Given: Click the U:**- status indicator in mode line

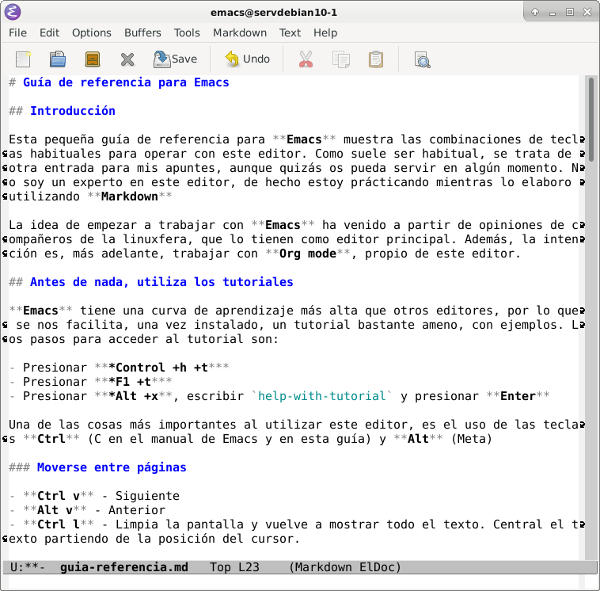Looking at the screenshot, I should (x=27, y=567).
